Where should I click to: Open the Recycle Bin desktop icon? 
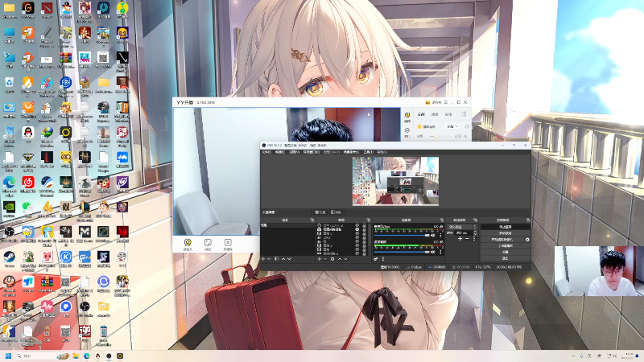[9, 82]
